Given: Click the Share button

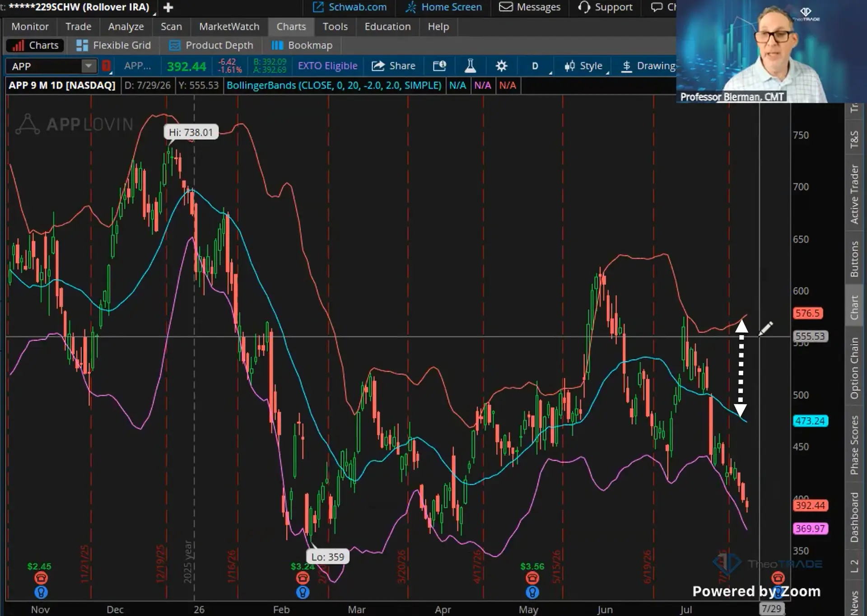Looking at the screenshot, I should (394, 66).
